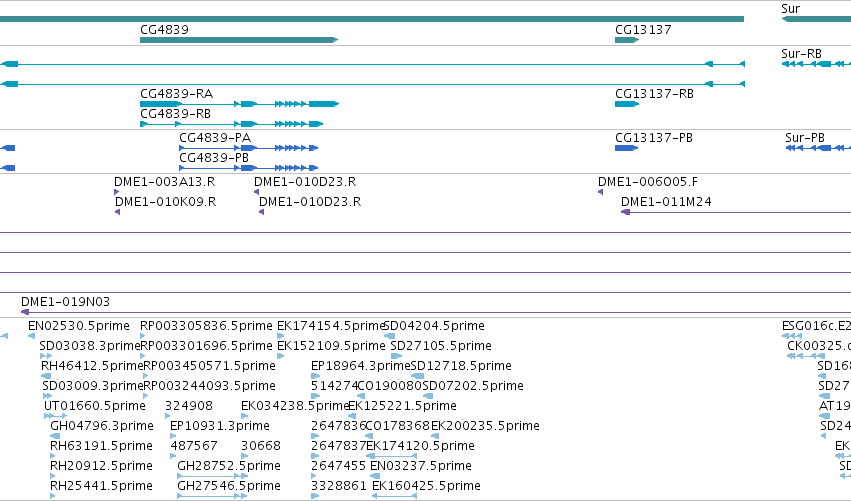Click the DME1-006O05.F marker

point(600,192)
